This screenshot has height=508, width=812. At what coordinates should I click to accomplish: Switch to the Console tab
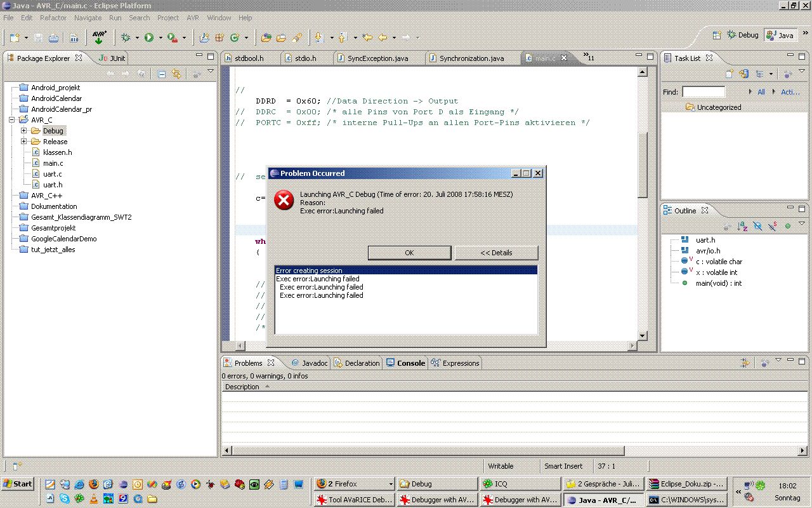(x=410, y=363)
